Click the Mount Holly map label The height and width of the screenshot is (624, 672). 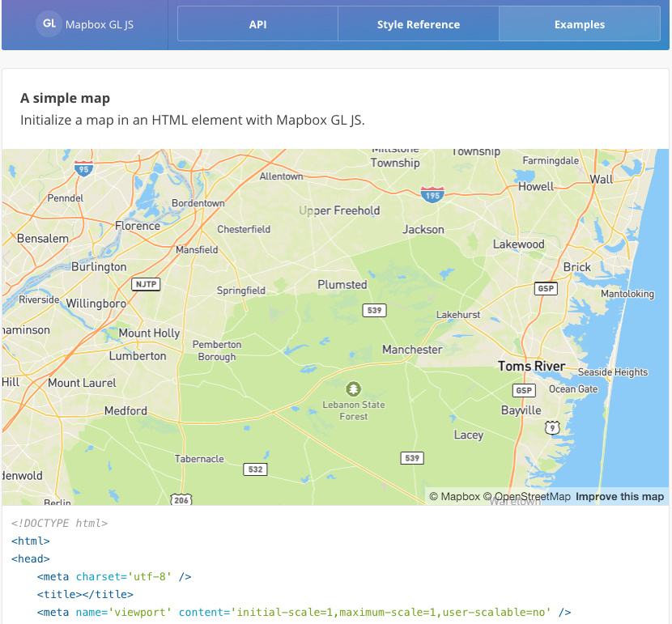click(149, 333)
